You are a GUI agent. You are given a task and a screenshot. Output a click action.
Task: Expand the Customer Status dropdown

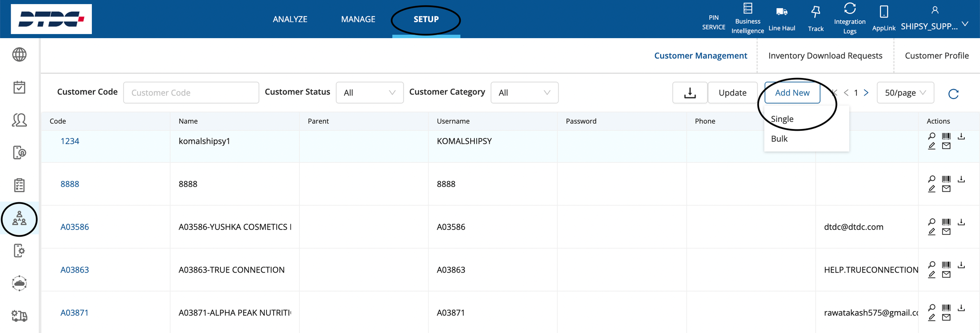tap(370, 93)
